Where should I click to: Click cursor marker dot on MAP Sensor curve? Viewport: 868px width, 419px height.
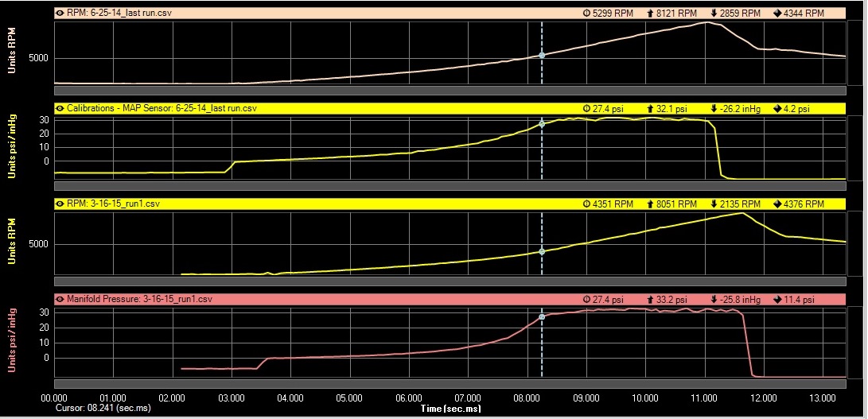pyautogui.click(x=542, y=124)
